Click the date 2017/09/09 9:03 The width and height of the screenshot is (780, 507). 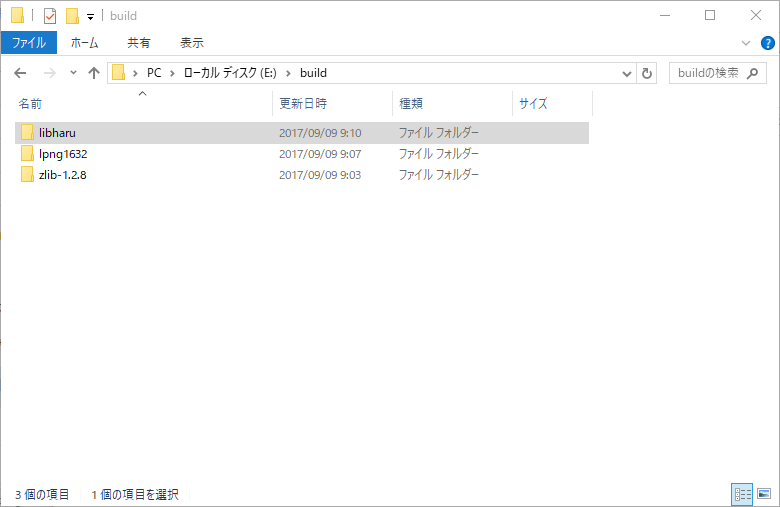[x=320, y=175]
